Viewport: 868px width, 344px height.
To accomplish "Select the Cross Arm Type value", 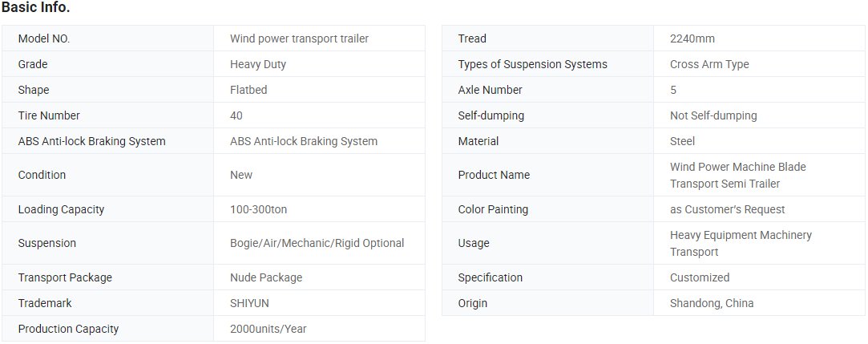I will tap(709, 64).
